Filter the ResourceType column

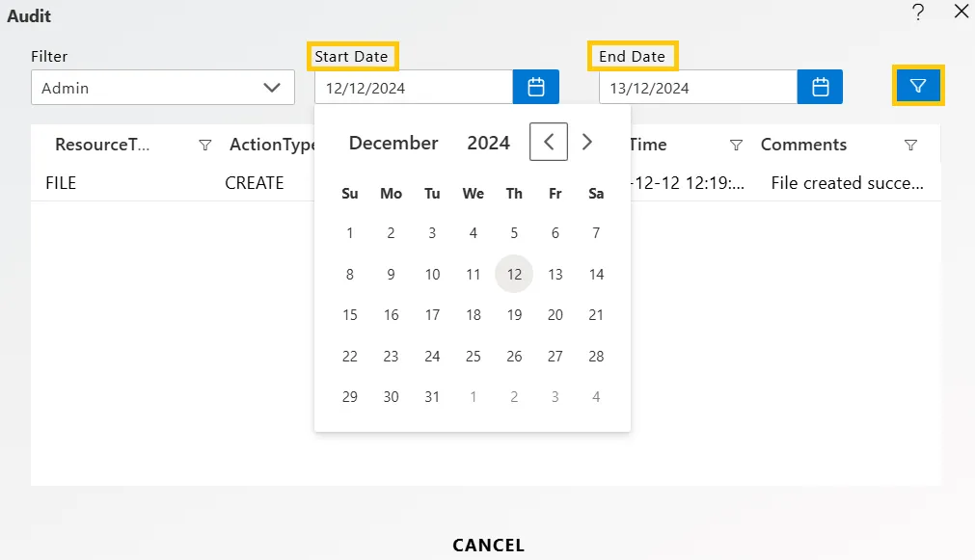[205, 145]
